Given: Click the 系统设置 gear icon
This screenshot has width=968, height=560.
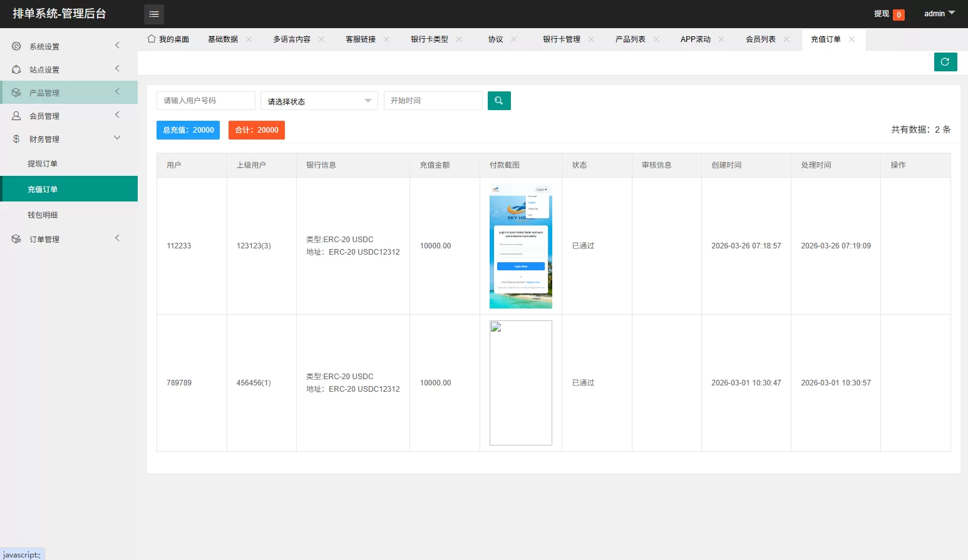Looking at the screenshot, I should click(16, 46).
